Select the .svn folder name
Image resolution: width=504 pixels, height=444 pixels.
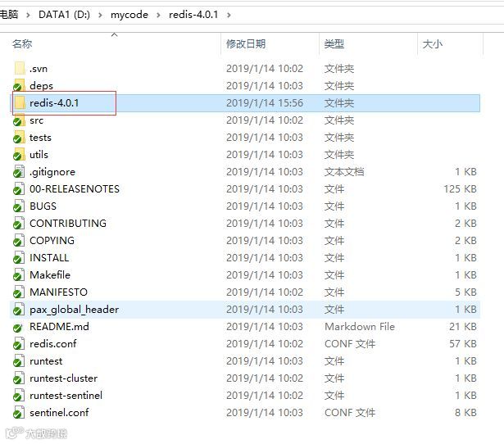click(x=39, y=69)
